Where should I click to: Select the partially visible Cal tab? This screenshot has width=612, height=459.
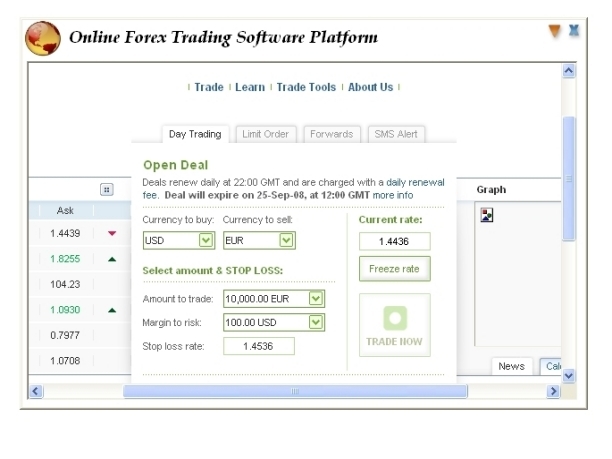[x=551, y=366]
